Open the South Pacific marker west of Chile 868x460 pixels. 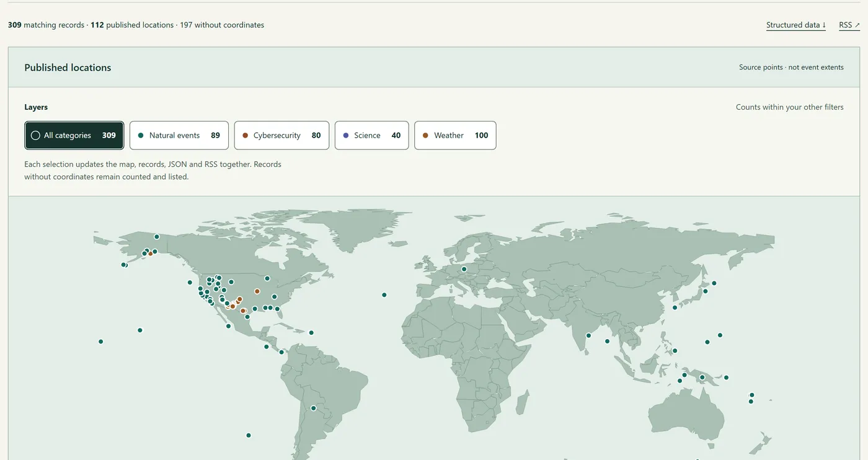coord(249,435)
